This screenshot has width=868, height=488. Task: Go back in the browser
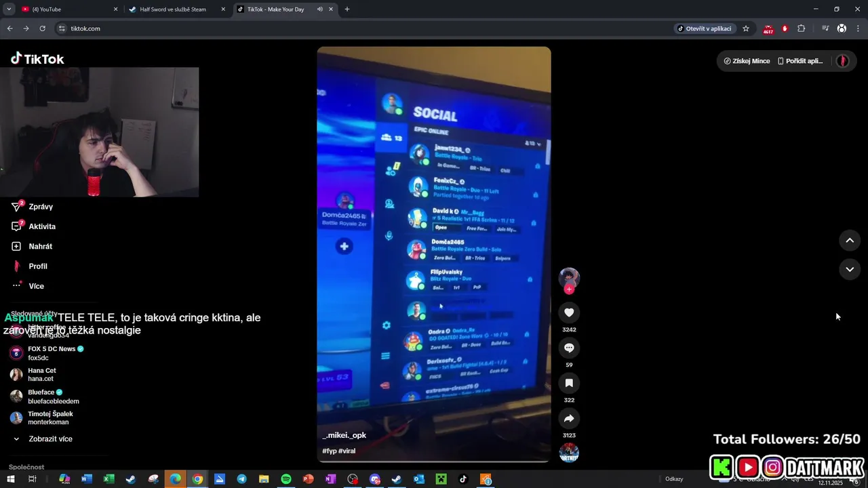point(9,28)
